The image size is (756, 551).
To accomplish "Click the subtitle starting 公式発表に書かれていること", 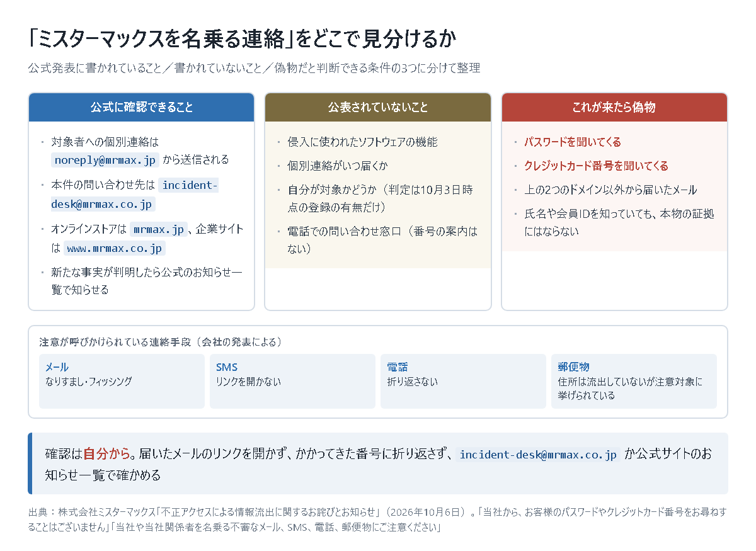I will 254,68.
